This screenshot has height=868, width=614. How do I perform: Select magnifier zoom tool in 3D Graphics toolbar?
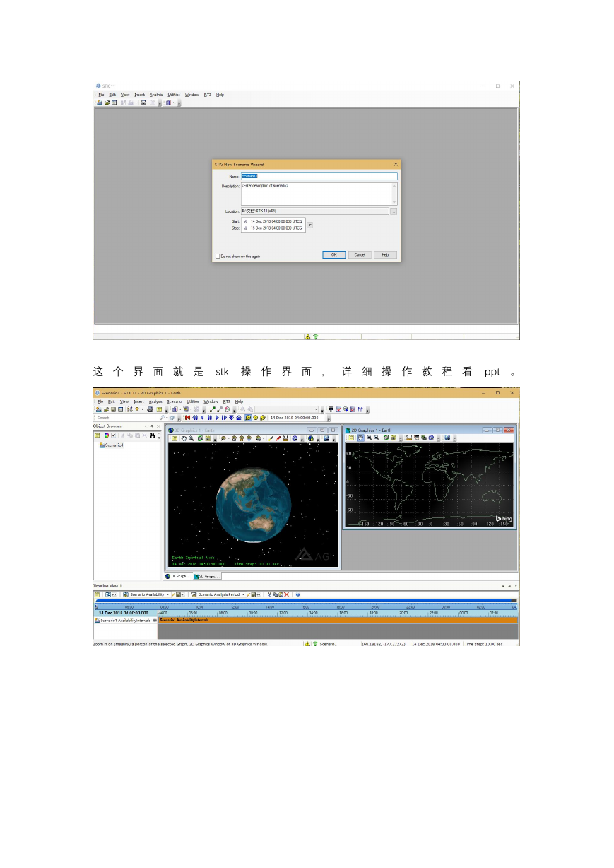click(x=191, y=438)
